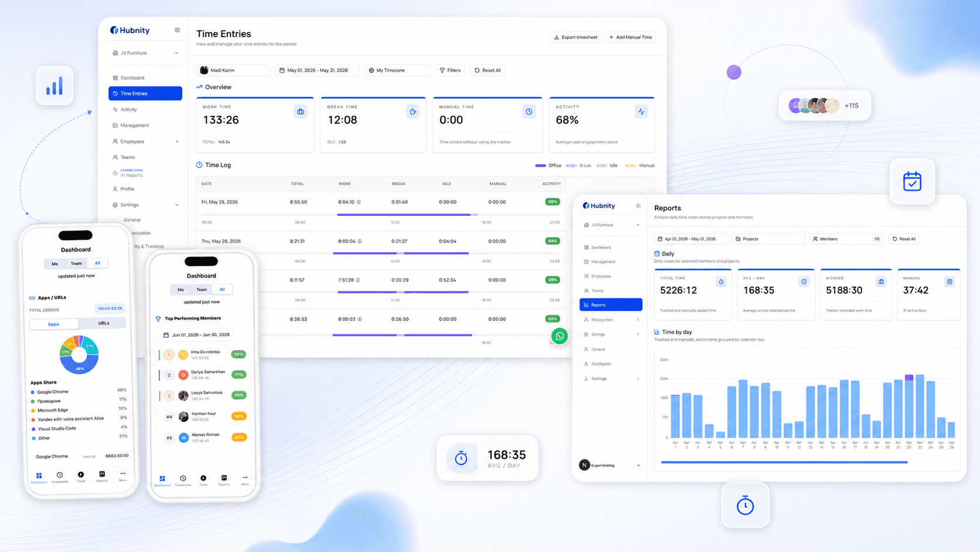The height and width of the screenshot is (552, 980).
Task: Toggle the Idle legend item in Time Log
Action: [x=607, y=165]
